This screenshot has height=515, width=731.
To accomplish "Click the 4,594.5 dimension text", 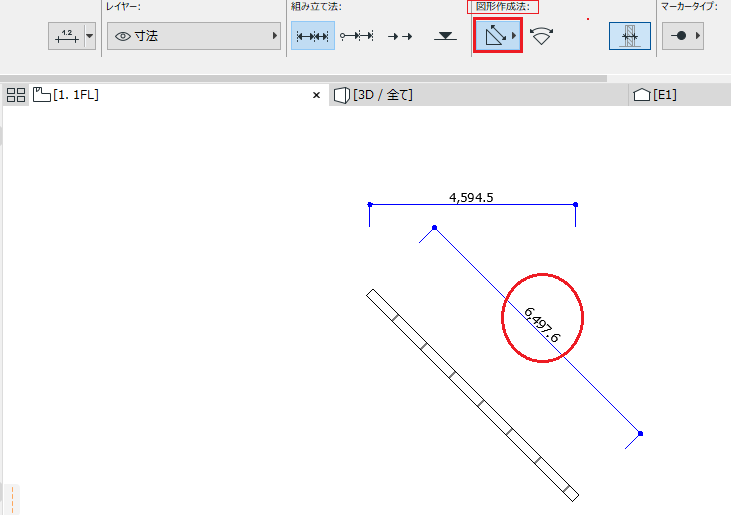I will tap(471, 197).
